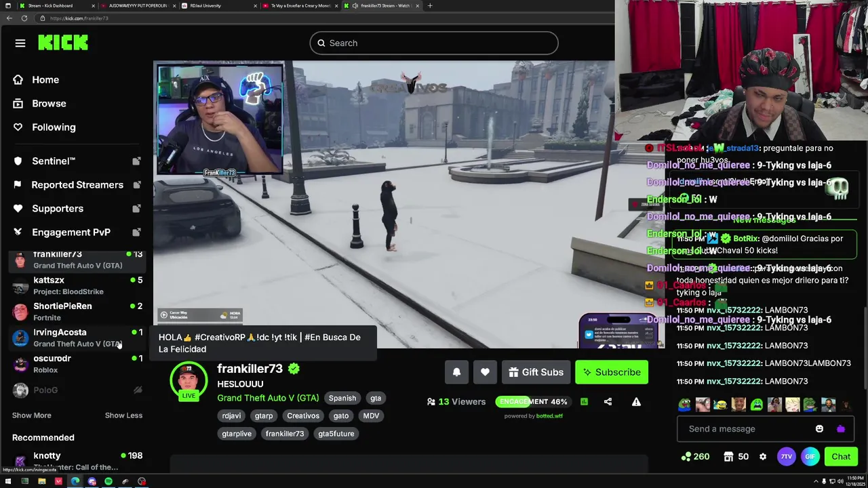Open knotty recommended channel
This screenshot has width=868, height=488.
77,461
